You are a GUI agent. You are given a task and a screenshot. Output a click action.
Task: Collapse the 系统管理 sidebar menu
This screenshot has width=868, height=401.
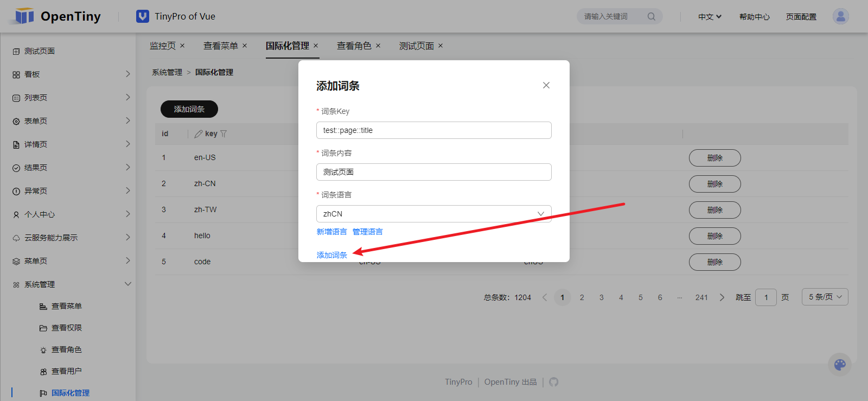tap(128, 284)
